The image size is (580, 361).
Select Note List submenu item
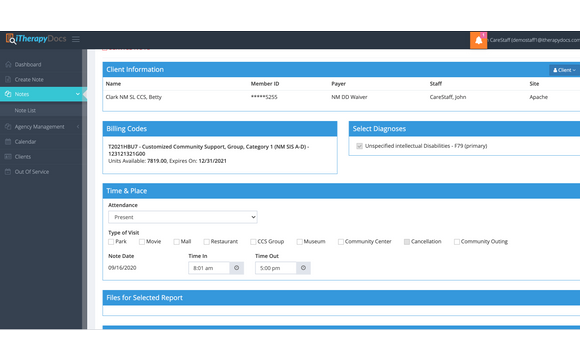point(25,110)
